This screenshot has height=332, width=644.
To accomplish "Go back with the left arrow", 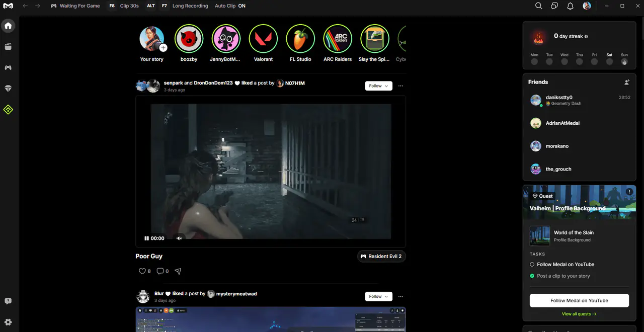I will point(25,6).
